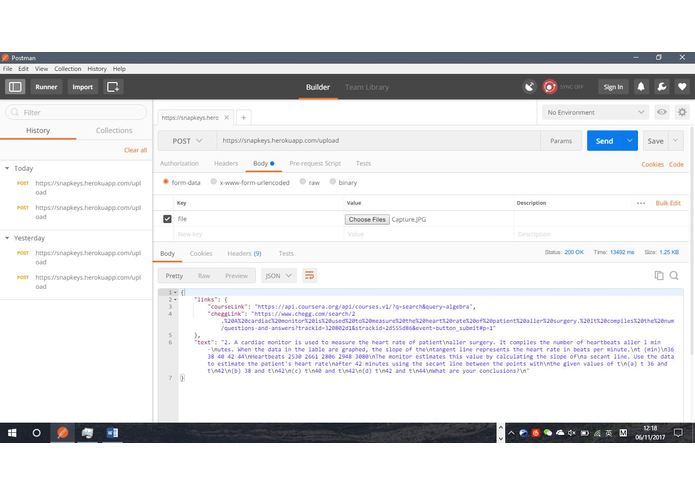Click the New key input field
This screenshot has width=695, height=494.
[259, 234]
